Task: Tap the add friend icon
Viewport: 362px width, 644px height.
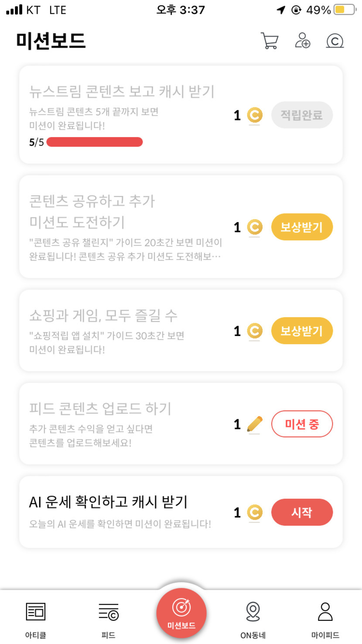Action: click(302, 41)
